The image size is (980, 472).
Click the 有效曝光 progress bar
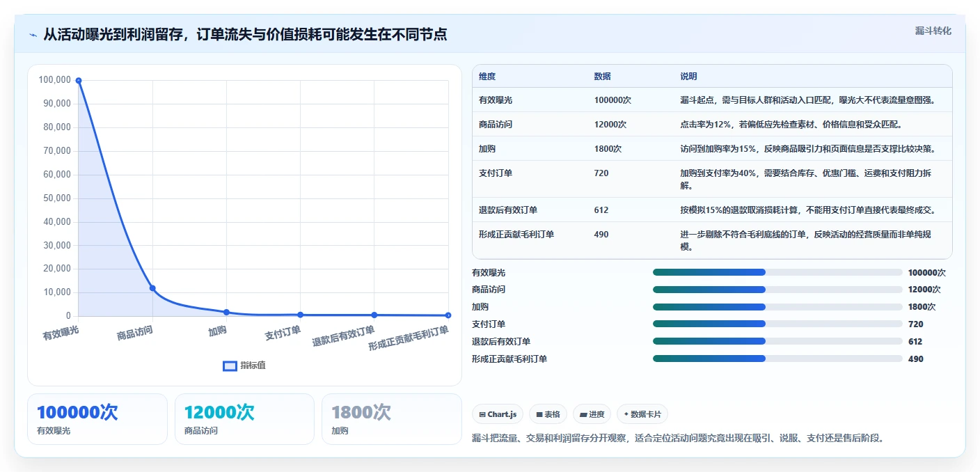click(777, 272)
